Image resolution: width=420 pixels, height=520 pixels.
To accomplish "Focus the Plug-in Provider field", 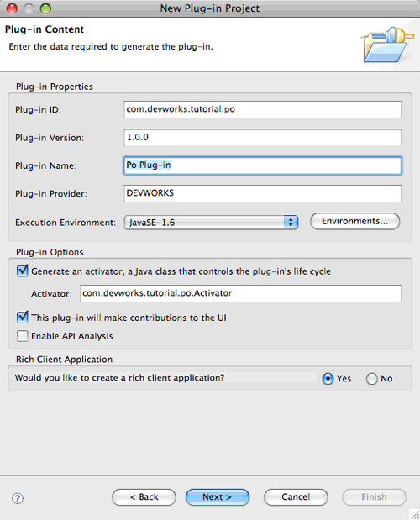I will tap(263, 193).
